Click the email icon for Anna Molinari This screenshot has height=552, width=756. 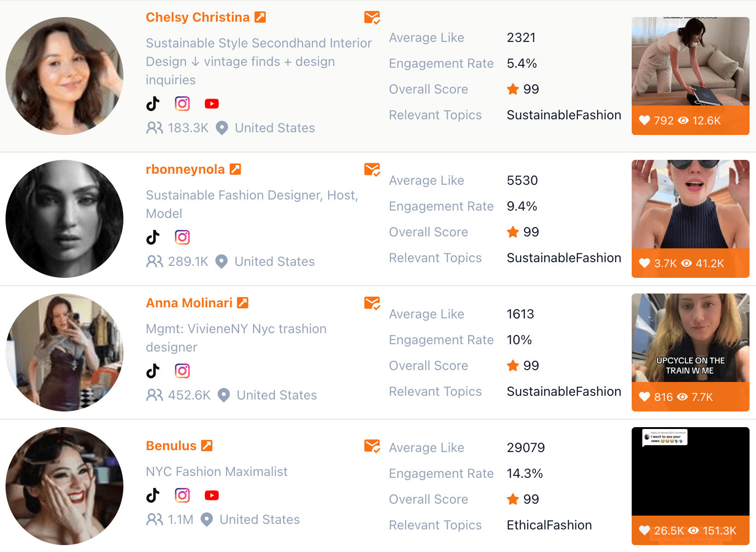click(372, 303)
